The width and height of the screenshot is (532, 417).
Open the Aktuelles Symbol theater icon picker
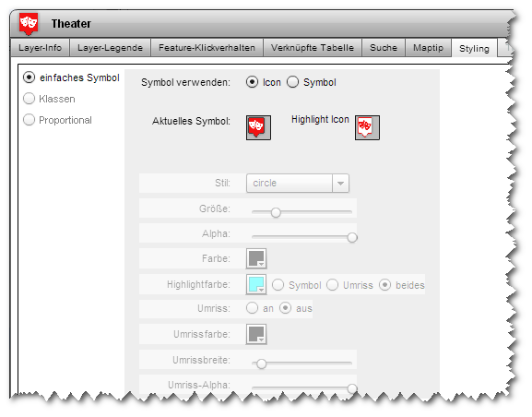258,127
